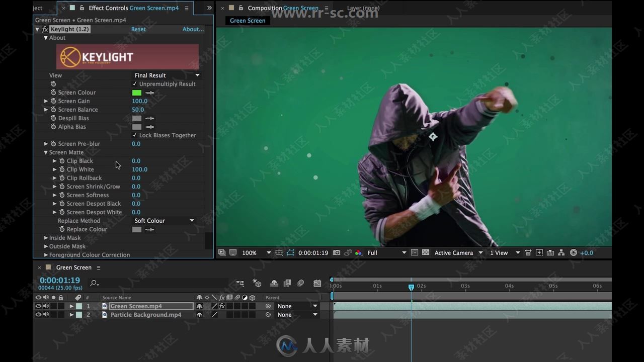Expand Green Screen.mp4 layer properties
Image resolution: width=644 pixels, height=362 pixels.
point(71,306)
